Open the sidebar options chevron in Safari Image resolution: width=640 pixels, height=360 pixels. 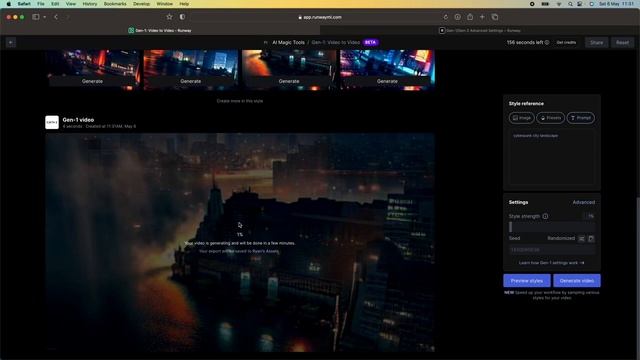point(44,17)
